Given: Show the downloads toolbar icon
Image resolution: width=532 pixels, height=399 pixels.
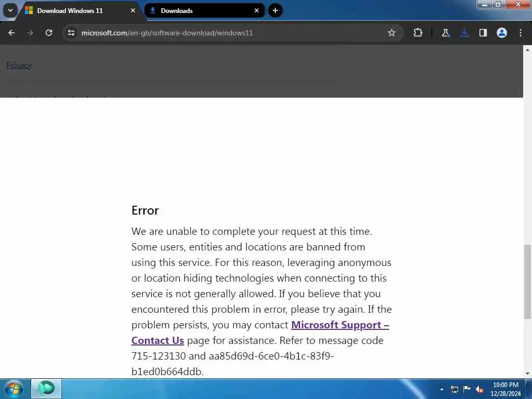Looking at the screenshot, I should (x=464, y=33).
